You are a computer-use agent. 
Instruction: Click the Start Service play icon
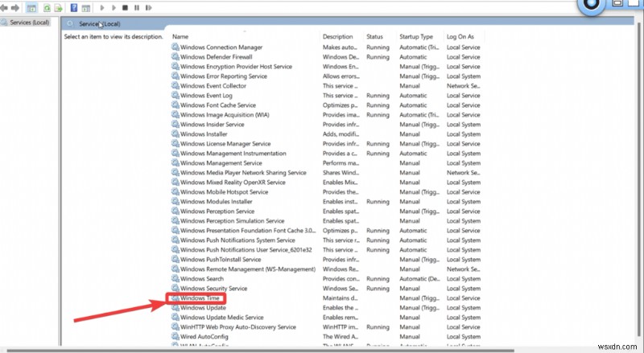102,7
